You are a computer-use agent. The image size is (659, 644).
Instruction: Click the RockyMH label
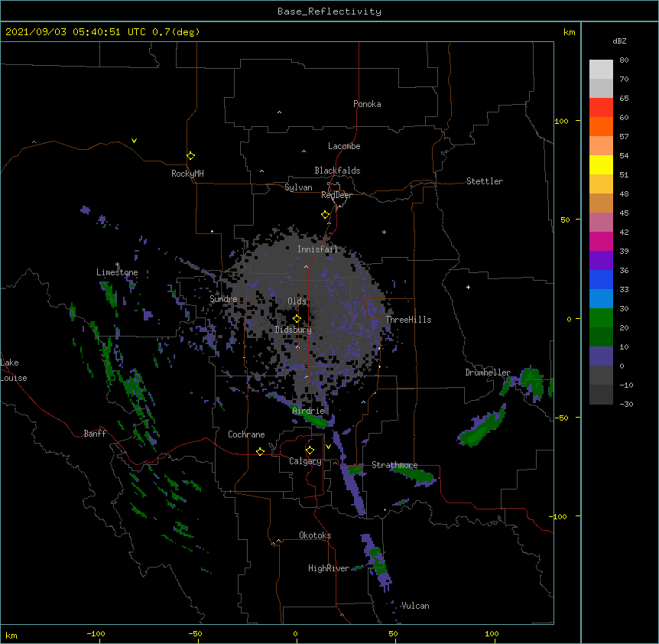pos(187,174)
